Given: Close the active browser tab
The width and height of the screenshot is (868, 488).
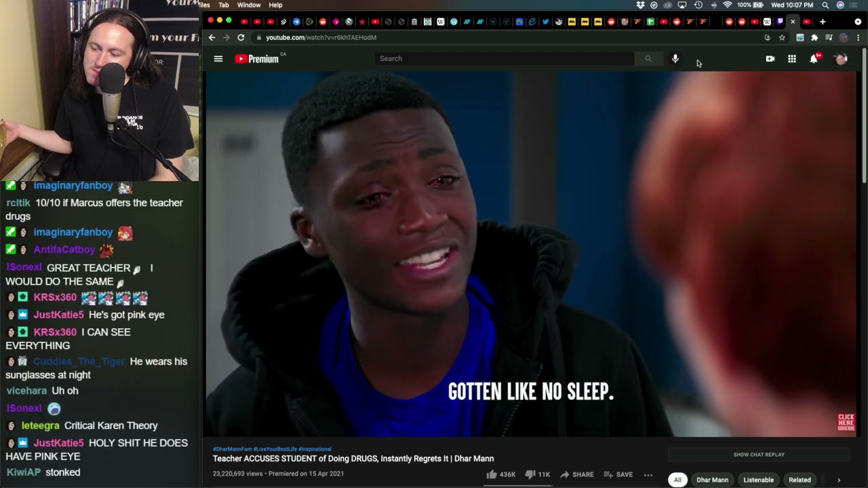Looking at the screenshot, I should point(793,22).
